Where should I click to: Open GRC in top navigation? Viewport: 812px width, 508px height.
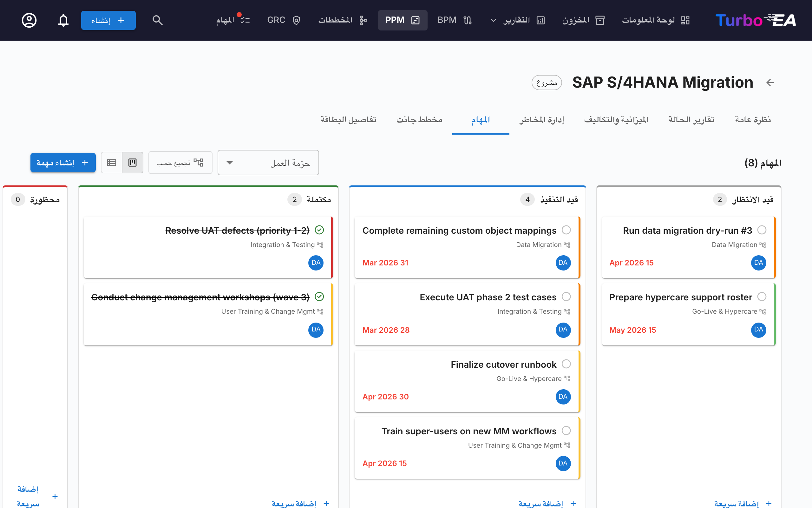point(284,20)
